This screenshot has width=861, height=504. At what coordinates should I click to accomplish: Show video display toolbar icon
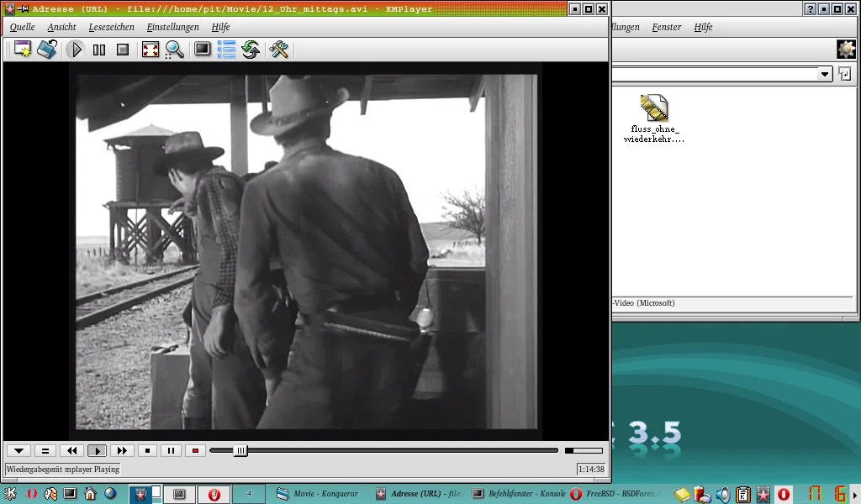203,50
